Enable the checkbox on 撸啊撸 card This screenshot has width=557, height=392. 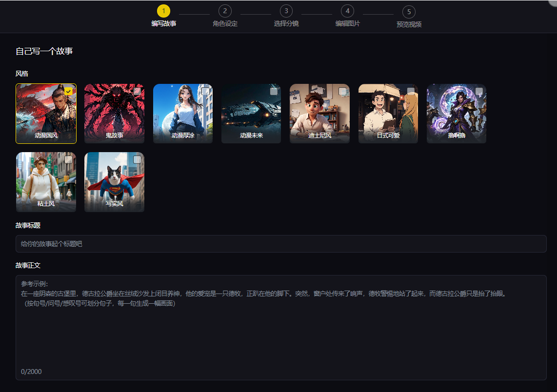click(479, 91)
